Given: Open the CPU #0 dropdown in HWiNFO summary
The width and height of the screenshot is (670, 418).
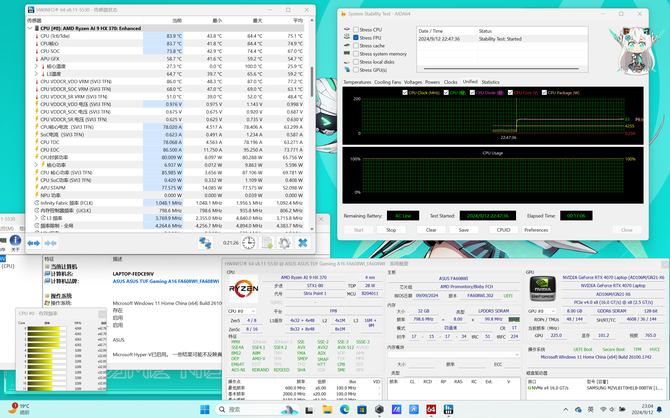Looking at the screenshot, I should pyautogui.click(x=242, y=311).
